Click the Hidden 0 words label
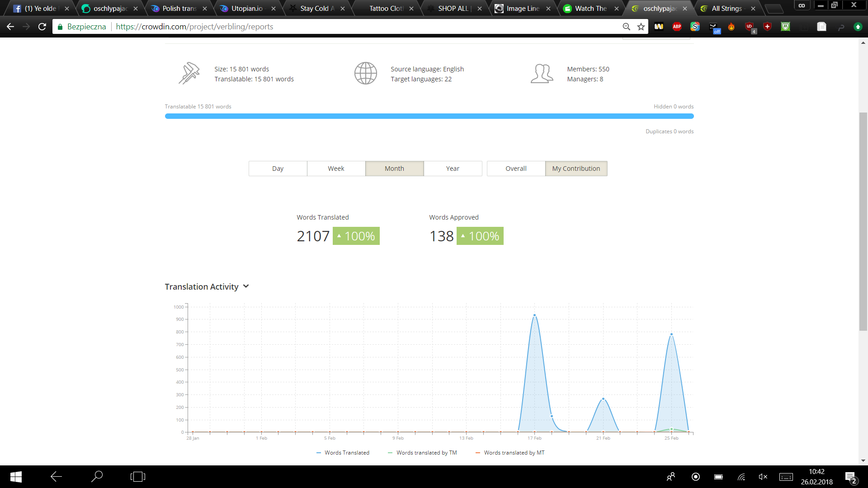This screenshot has height=488, width=868. (674, 107)
